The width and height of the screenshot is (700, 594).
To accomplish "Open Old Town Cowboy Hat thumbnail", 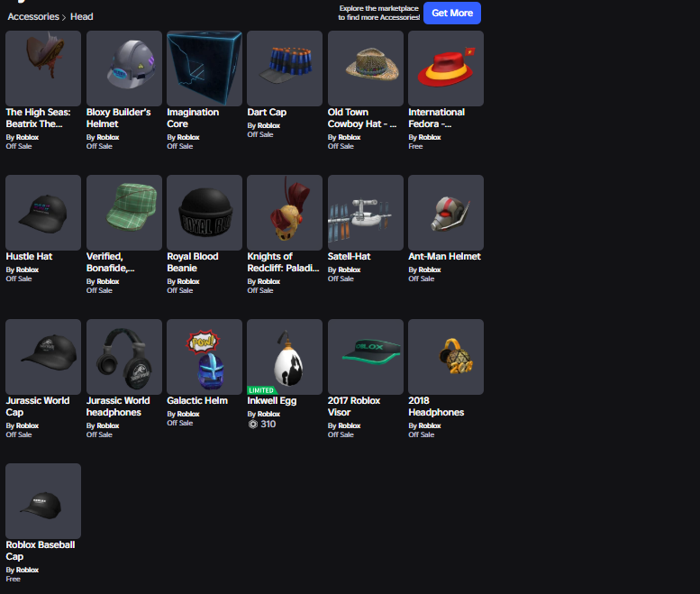I will click(366, 69).
